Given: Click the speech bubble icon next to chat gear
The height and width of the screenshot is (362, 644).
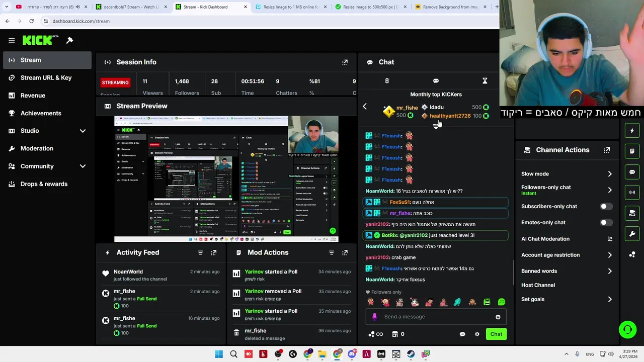Looking at the screenshot, I should [x=462, y=334].
